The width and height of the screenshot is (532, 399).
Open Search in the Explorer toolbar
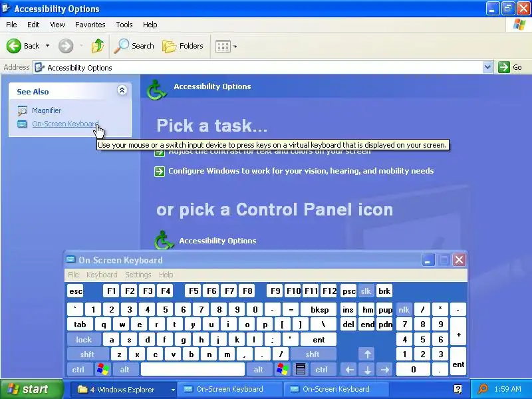click(x=134, y=46)
